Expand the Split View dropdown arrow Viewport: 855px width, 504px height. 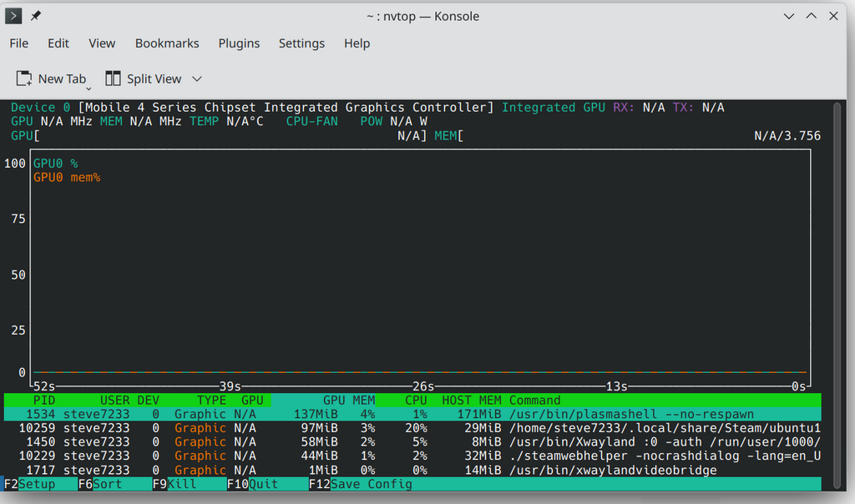197,79
